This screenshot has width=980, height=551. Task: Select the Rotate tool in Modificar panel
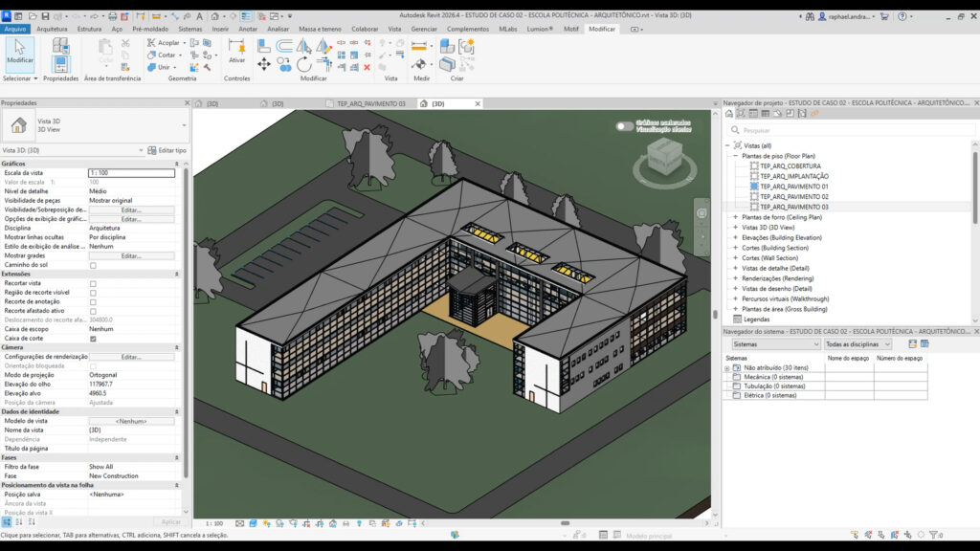tap(303, 64)
